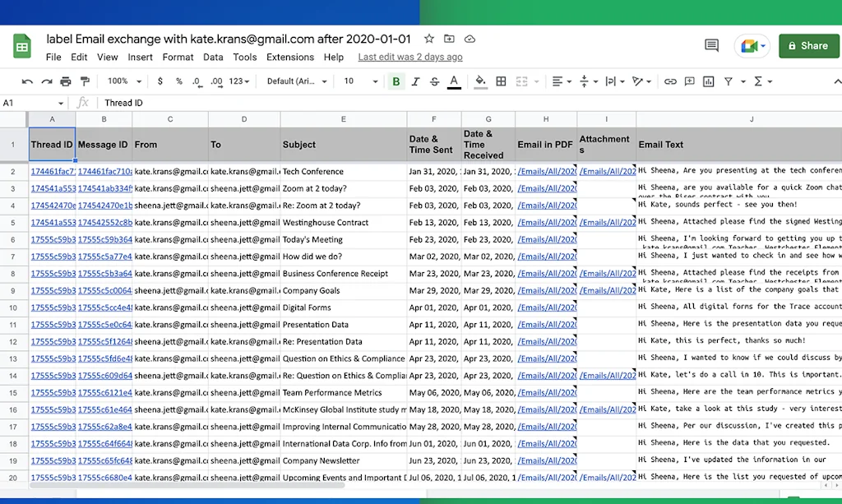Open the Extensions menu

pyautogui.click(x=289, y=57)
